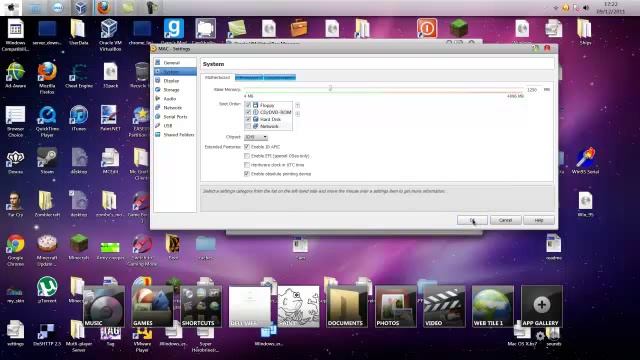
Task: Open the uTorrent desktop shortcut
Action: 47,289
